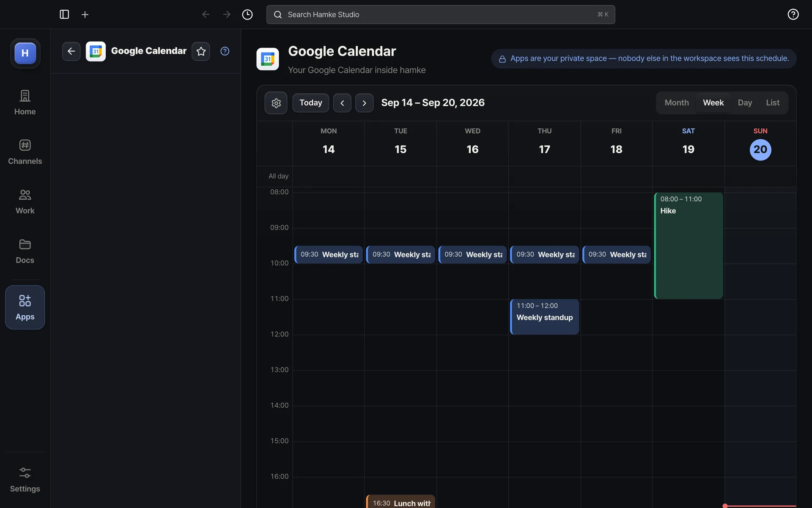Open Settings in the sidebar
This screenshot has height=508, width=812.
pyautogui.click(x=25, y=480)
